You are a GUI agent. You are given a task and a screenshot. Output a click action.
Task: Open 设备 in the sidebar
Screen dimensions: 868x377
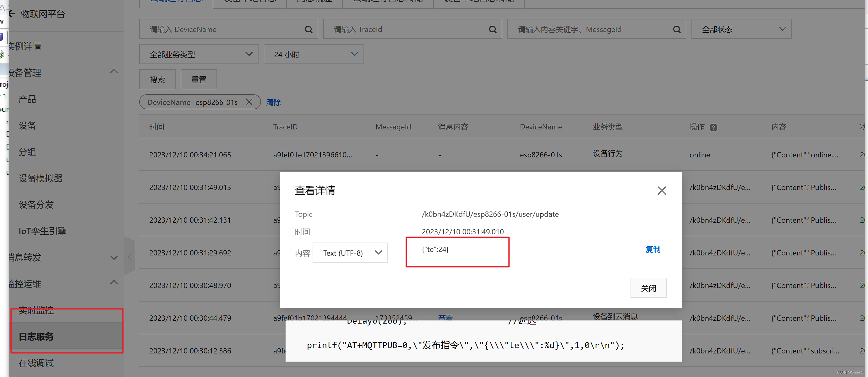click(27, 125)
